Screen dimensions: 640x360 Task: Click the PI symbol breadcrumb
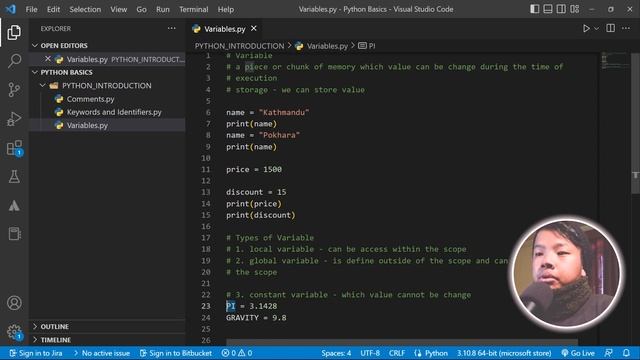367,46
